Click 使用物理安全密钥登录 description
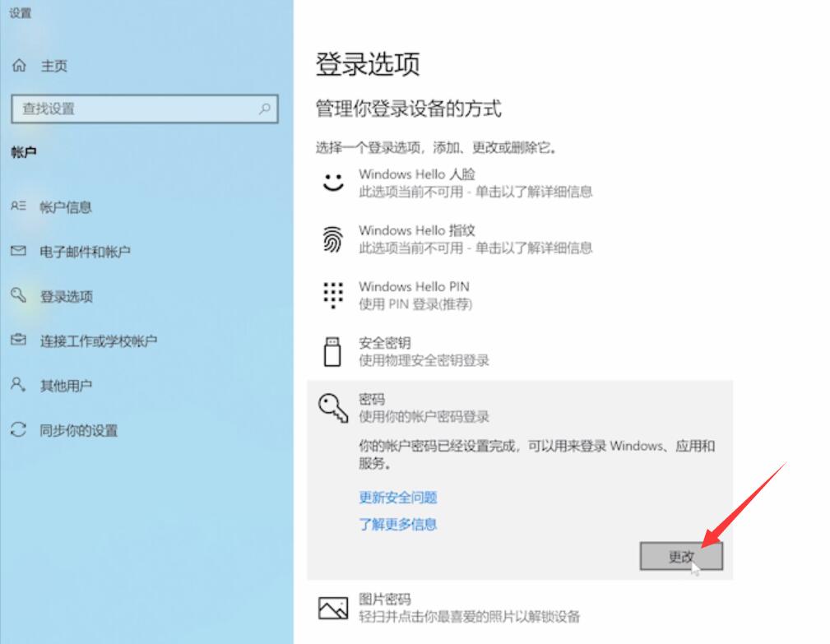Screen dimensions: 830x644 tap(424, 360)
